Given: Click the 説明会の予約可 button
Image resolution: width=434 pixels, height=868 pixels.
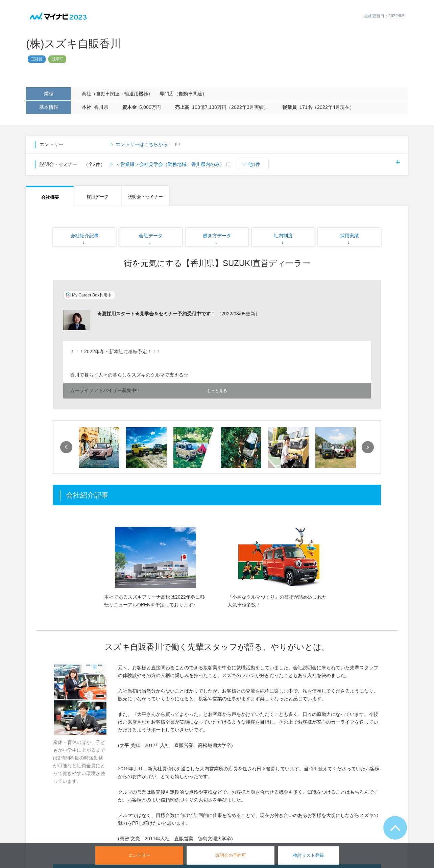Looking at the screenshot, I should pos(231,855).
